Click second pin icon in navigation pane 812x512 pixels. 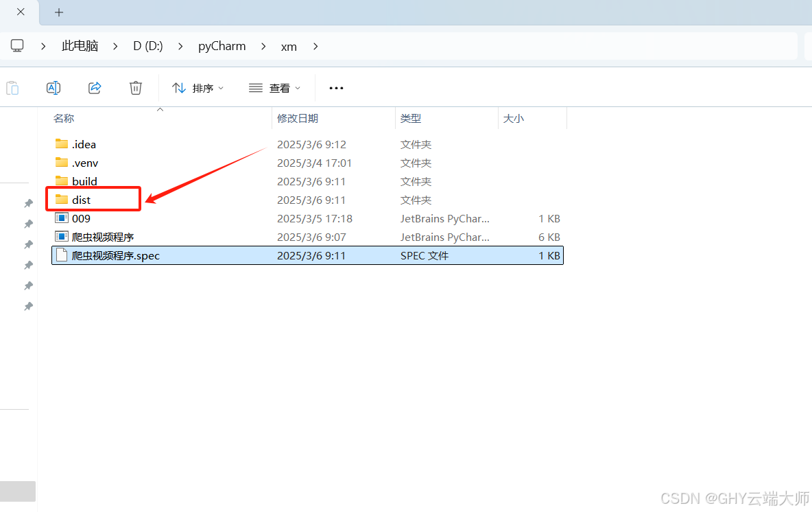tap(29, 224)
